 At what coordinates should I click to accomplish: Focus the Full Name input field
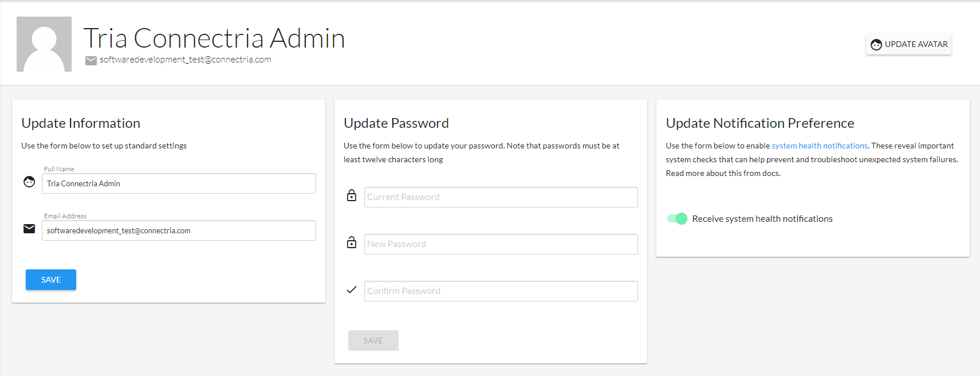click(x=179, y=183)
